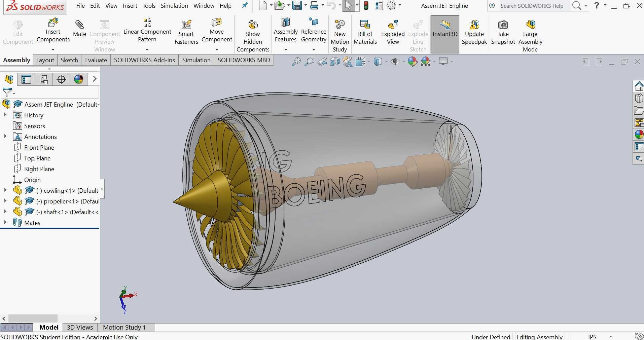The width and height of the screenshot is (644, 340).
Task: Click Section View icon in view toolbar
Action: click(x=335, y=62)
